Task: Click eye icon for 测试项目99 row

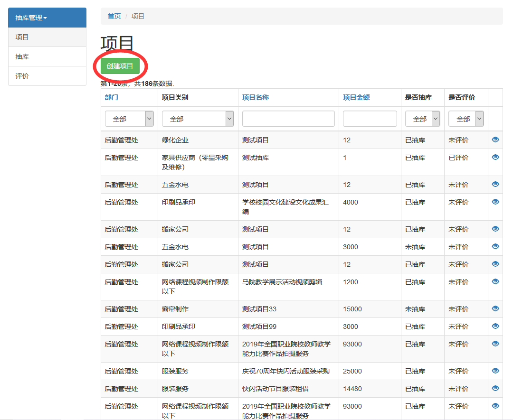Action: point(495,326)
